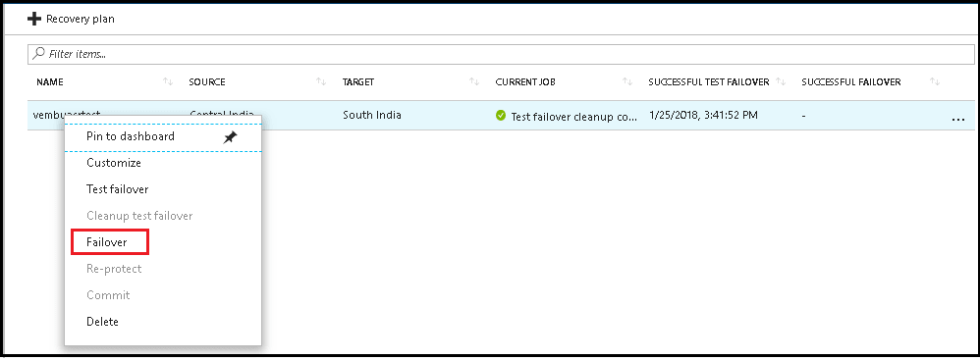Viewport: 980px width, 361px height.
Task: Click the plus icon for Recovery plan
Action: point(34,19)
